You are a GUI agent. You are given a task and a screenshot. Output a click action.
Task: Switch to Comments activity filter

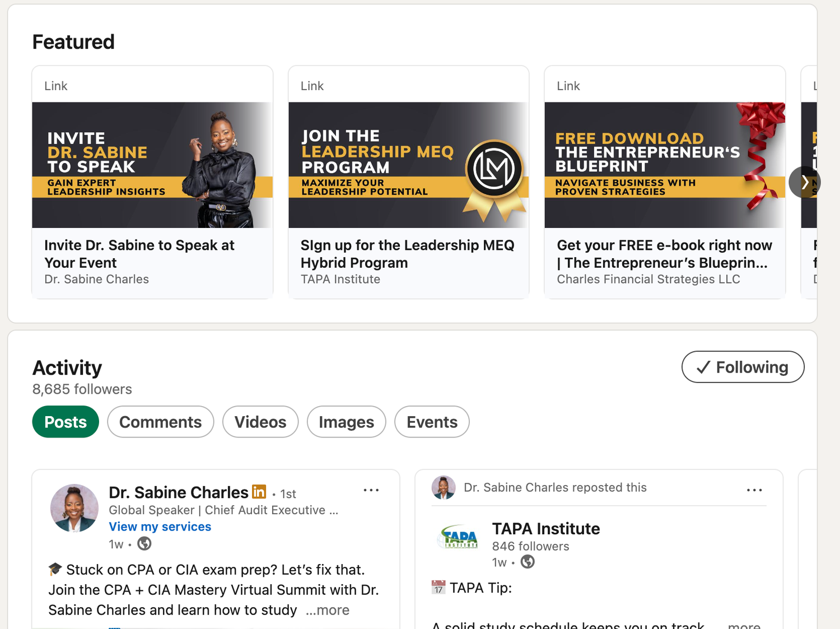tap(160, 422)
